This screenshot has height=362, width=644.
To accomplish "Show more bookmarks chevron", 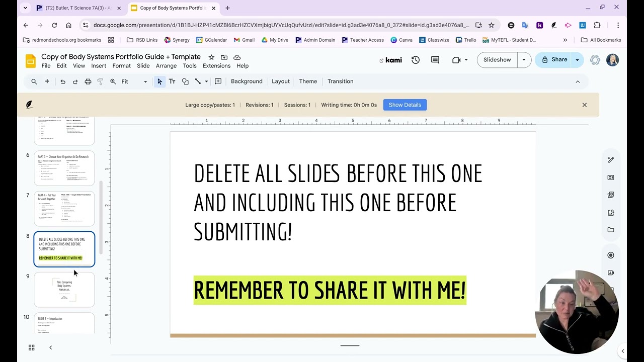I will click(x=565, y=40).
